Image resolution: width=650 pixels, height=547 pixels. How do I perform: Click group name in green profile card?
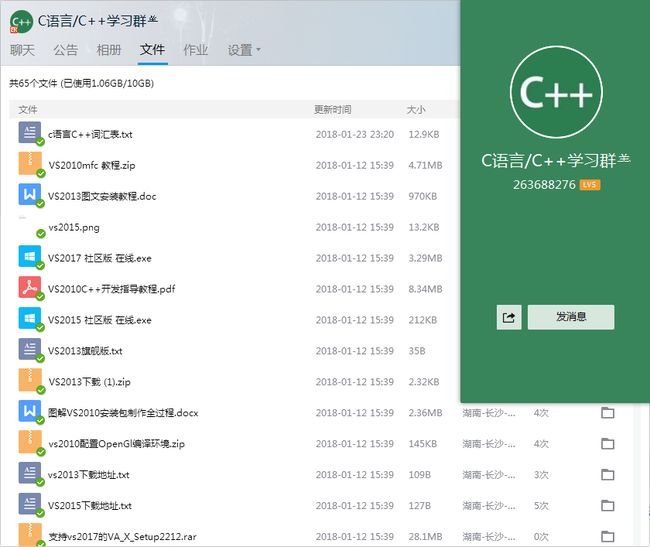(555, 160)
